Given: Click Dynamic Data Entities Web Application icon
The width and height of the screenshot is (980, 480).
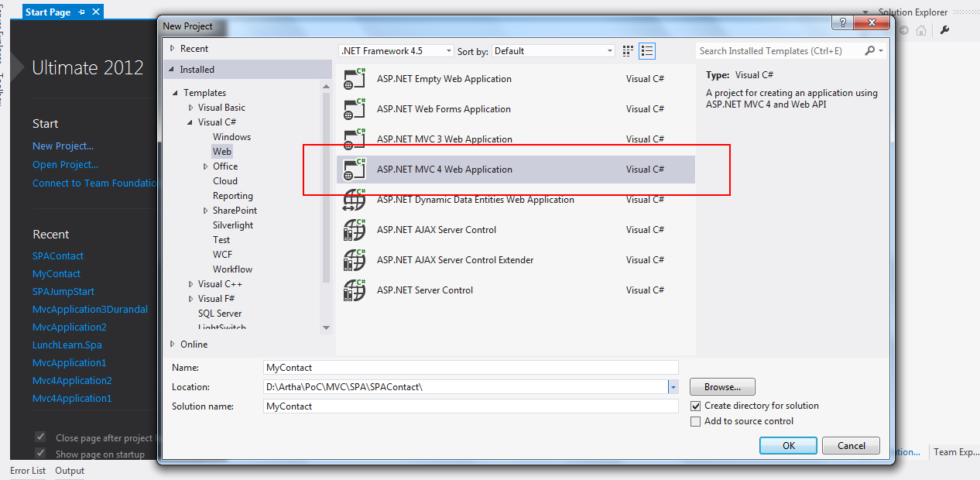Looking at the screenshot, I should 355,200.
